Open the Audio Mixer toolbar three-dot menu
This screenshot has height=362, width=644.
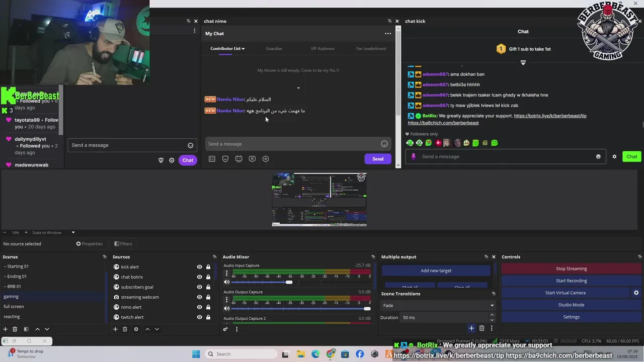[x=236, y=329]
